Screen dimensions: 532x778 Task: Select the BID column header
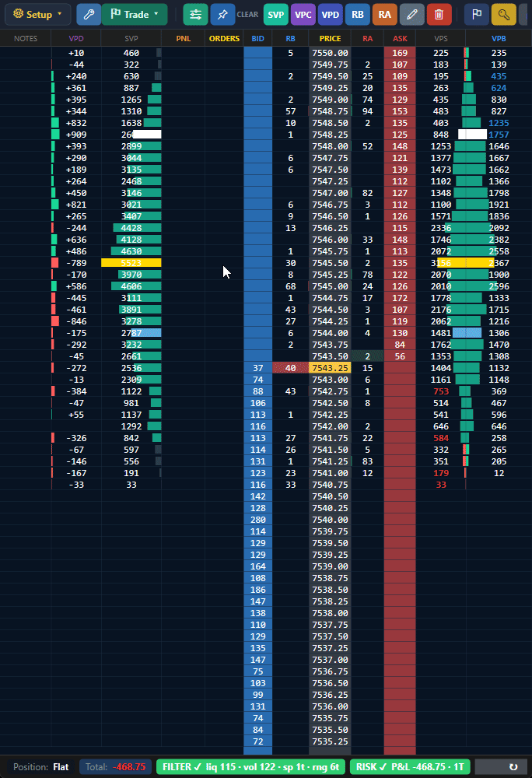[x=257, y=38]
